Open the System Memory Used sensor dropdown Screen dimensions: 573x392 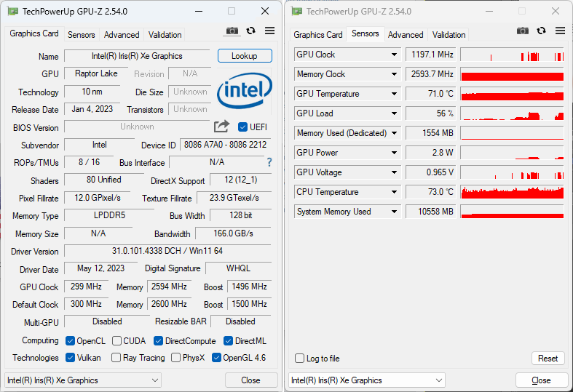(x=394, y=212)
